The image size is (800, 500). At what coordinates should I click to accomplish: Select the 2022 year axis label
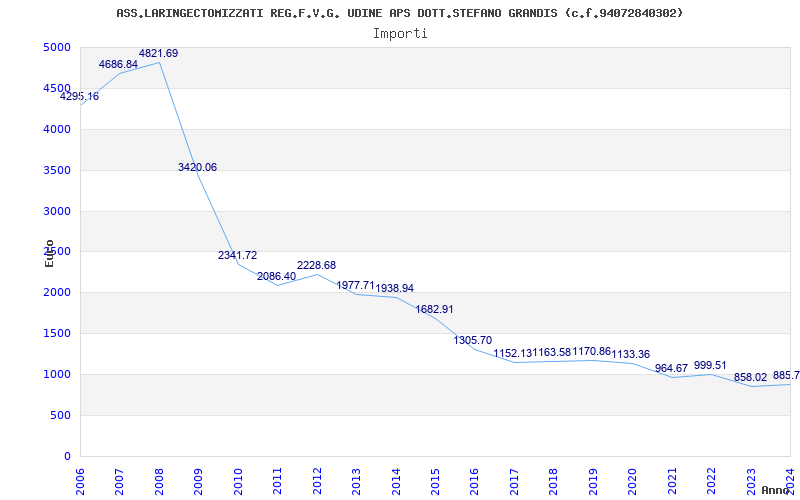(712, 482)
